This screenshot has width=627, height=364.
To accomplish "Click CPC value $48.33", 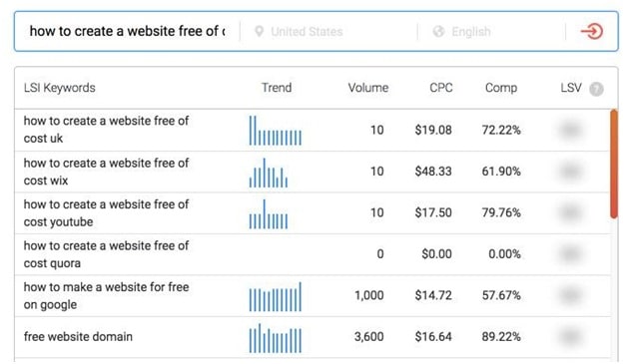I will [x=433, y=171].
